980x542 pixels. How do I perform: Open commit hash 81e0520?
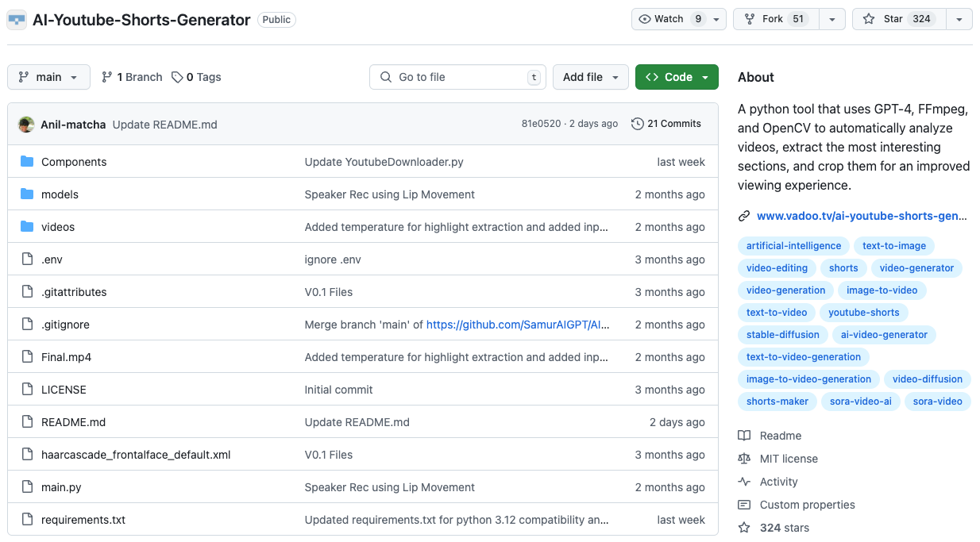coord(541,123)
